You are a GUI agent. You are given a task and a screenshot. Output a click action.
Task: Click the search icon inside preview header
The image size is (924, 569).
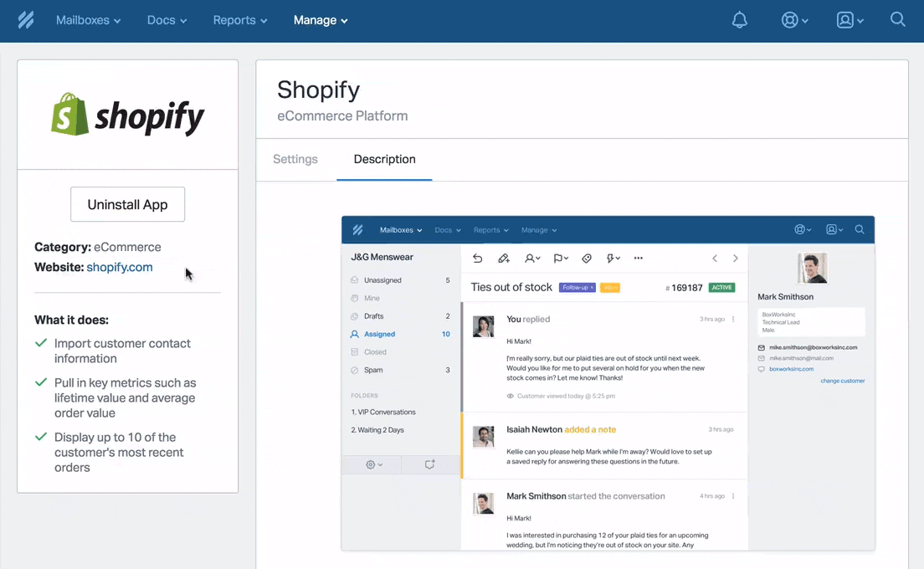[860, 230]
